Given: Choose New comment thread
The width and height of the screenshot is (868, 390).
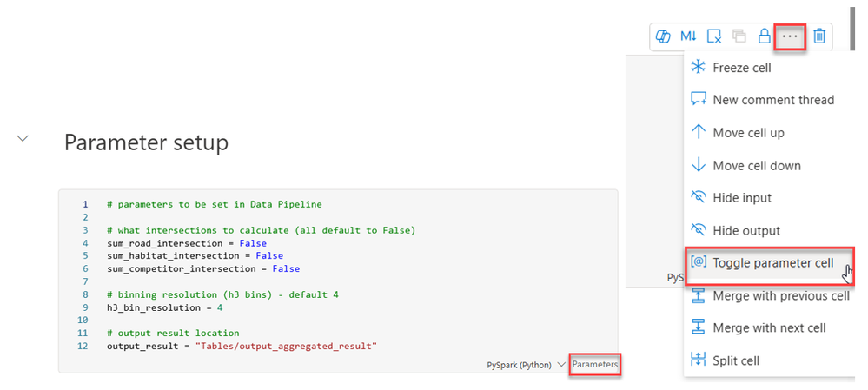Looking at the screenshot, I should tap(772, 100).
